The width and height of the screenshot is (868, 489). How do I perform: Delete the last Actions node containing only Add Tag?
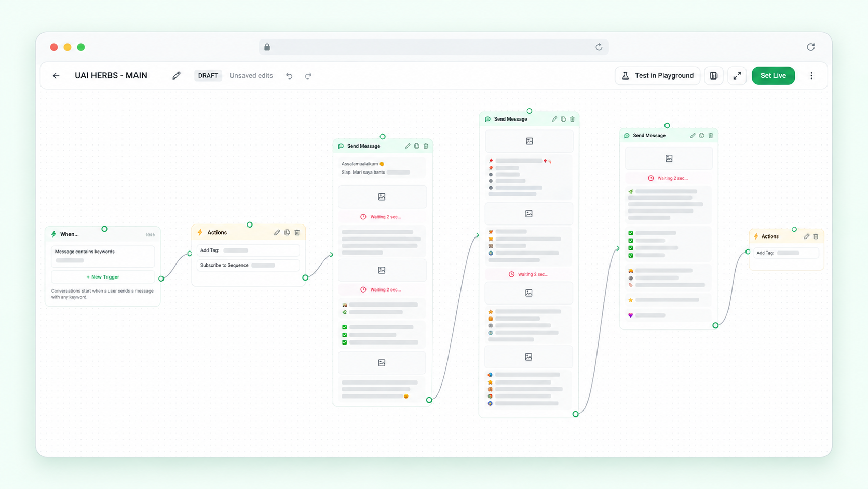[816, 236]
